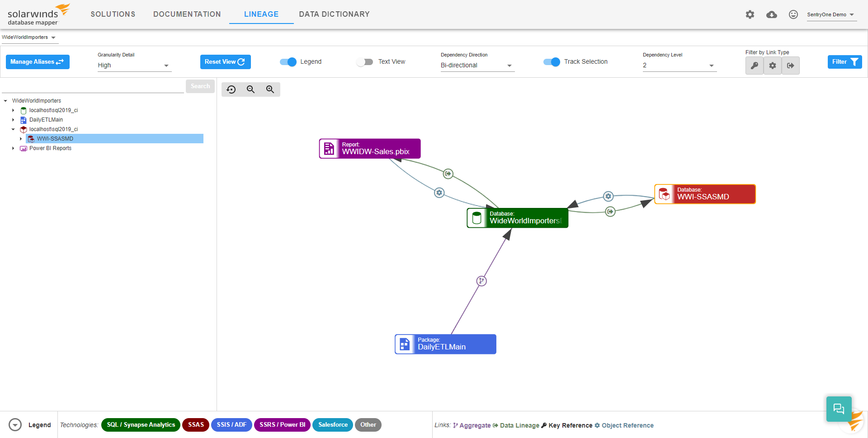Select the WideWorldImporters database node
Viewport: 868px width, 438px height.
click(518, 218)
